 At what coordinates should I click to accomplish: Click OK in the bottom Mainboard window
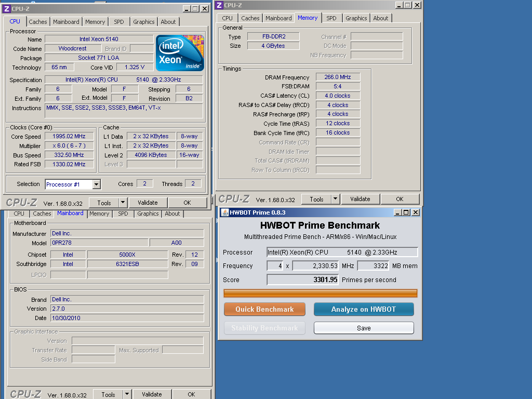click(x=191, y=394)
